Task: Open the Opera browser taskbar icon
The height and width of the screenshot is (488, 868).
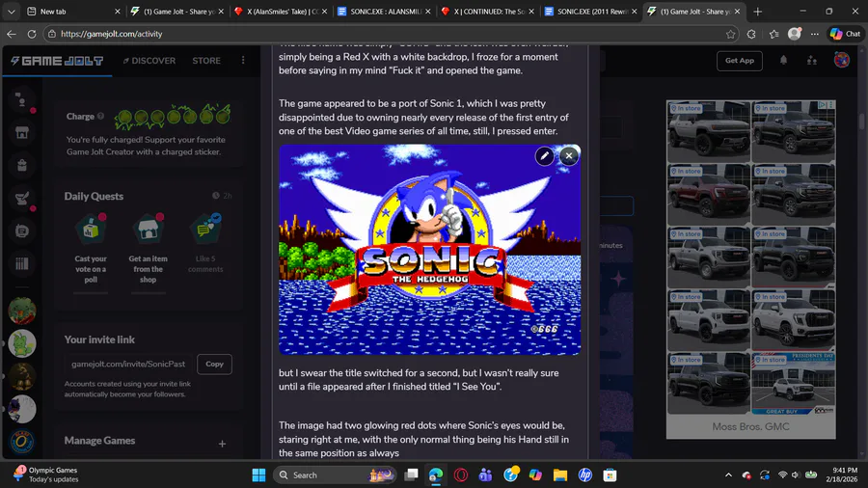Action: click(x=461, y=474)
